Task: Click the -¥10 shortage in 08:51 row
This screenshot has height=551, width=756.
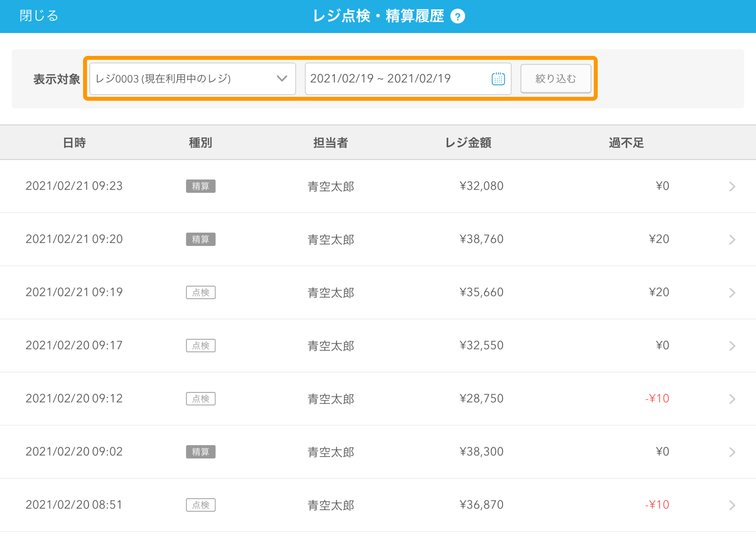Action: pos(657,505)
